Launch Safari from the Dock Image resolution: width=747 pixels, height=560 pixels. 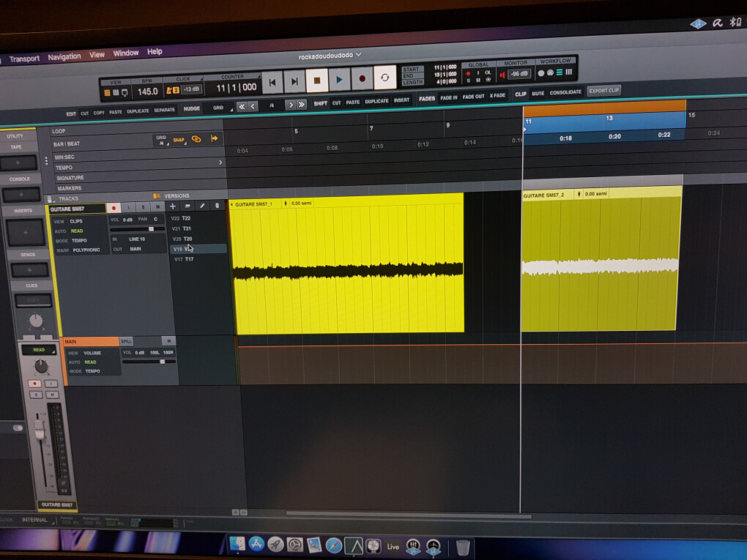[x=333, y=545]
